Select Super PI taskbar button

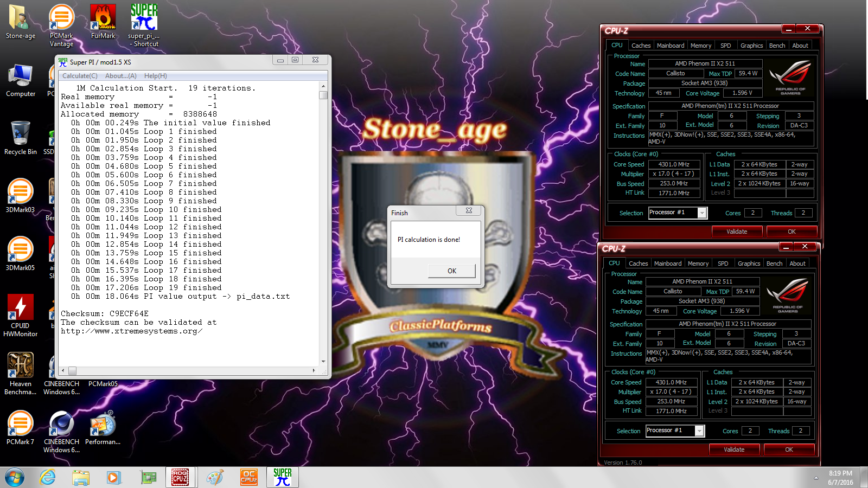point(283,478)
